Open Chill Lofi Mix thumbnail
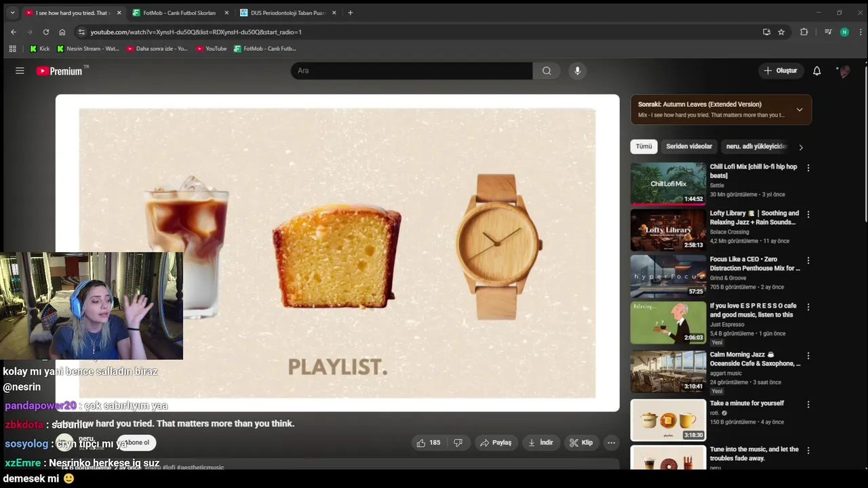868x488 pixels. coord(668,183)
